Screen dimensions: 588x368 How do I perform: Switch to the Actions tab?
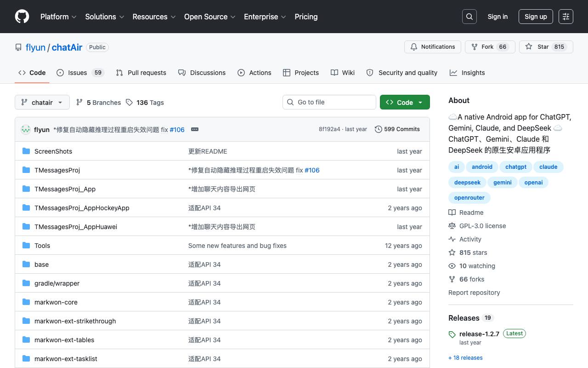[254, 73]
